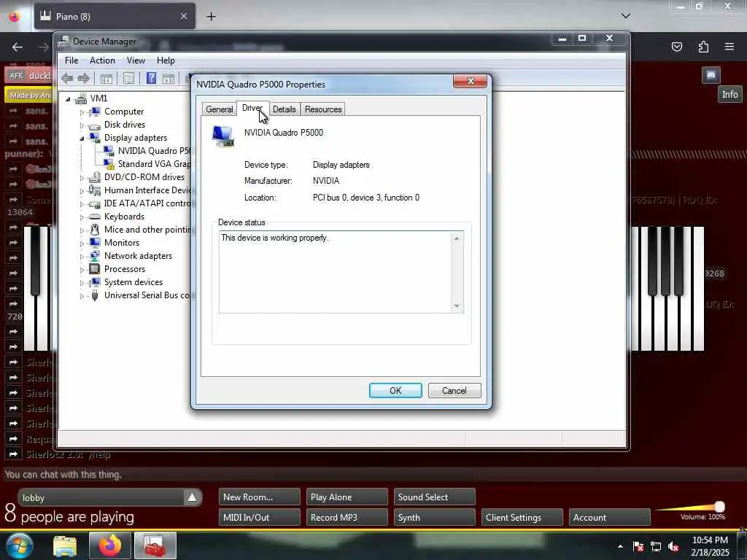Click the Discord icon in piano page

(x=711, y=75)
